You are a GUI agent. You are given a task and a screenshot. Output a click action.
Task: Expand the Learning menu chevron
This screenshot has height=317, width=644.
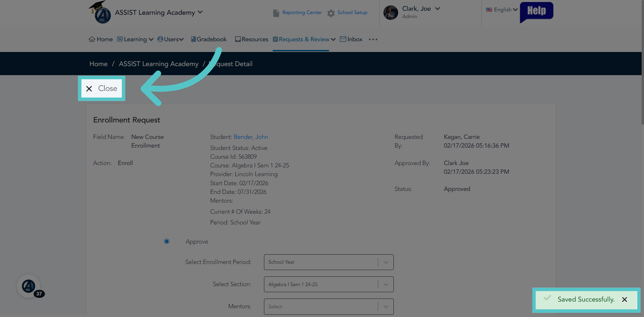pos(151,40)
